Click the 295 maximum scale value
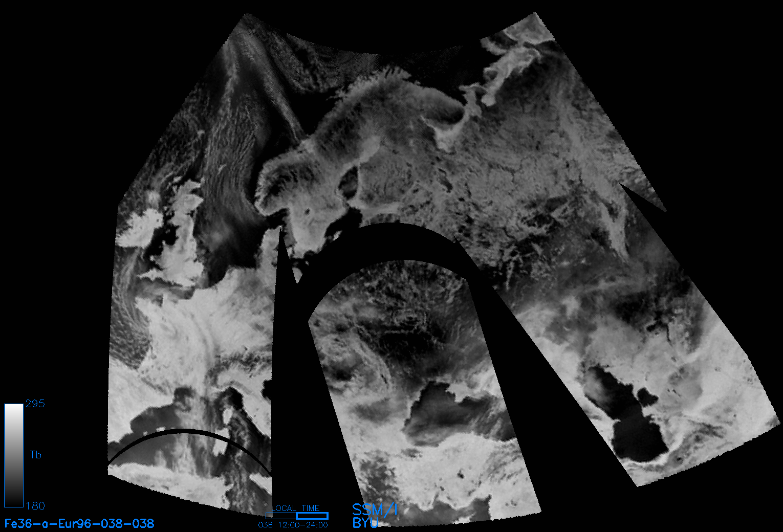 35,404
